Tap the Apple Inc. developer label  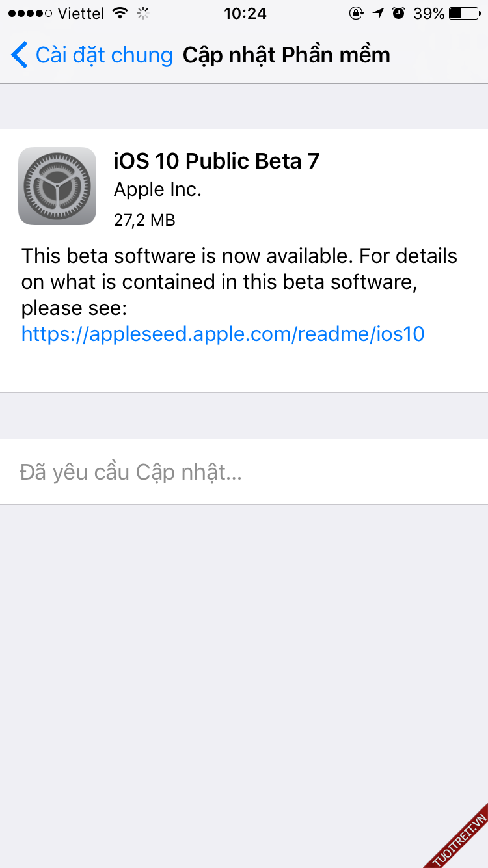pos(157,189)
